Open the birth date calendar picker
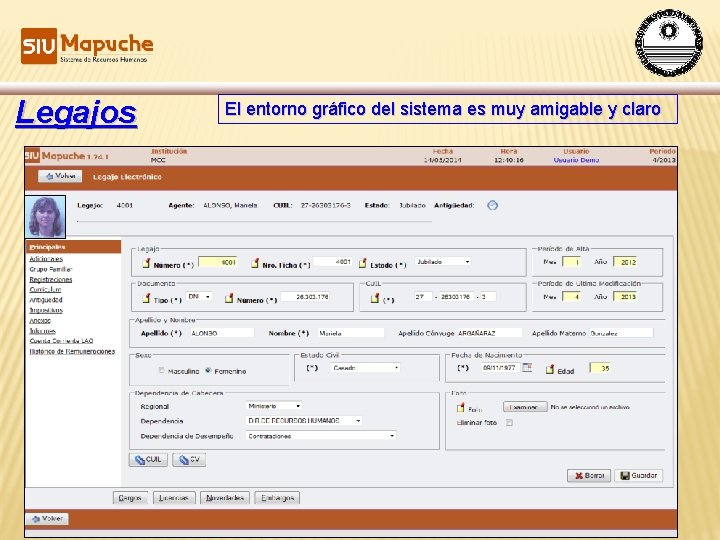Screen dimensions: 720x540 click(527, 367)
